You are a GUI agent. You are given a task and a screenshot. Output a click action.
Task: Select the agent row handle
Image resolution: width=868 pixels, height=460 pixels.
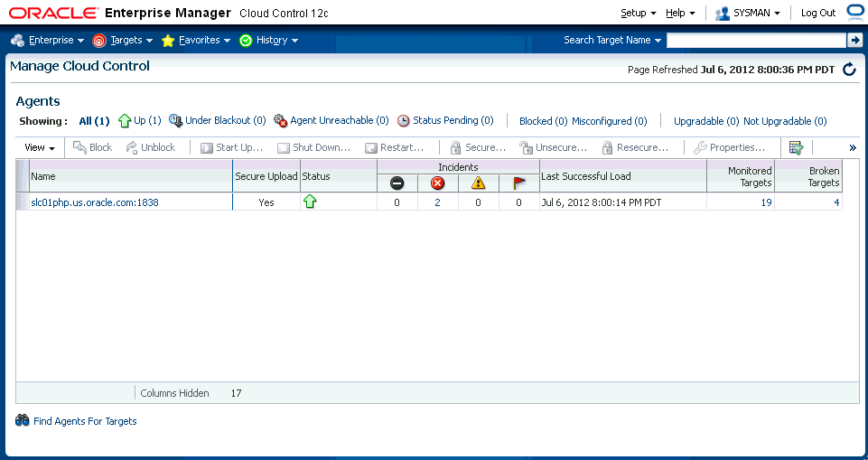tap(23, 202)
